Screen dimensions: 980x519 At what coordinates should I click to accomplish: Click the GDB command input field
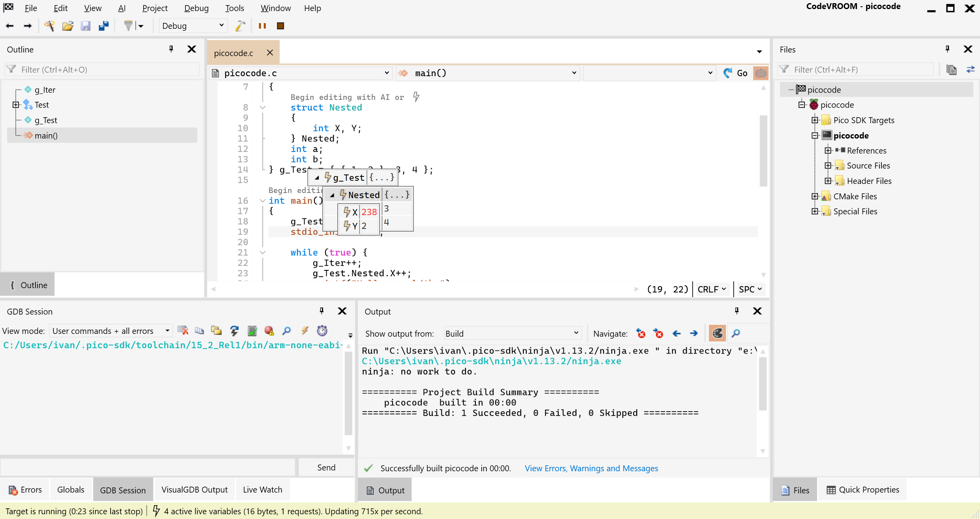[148, 468]
